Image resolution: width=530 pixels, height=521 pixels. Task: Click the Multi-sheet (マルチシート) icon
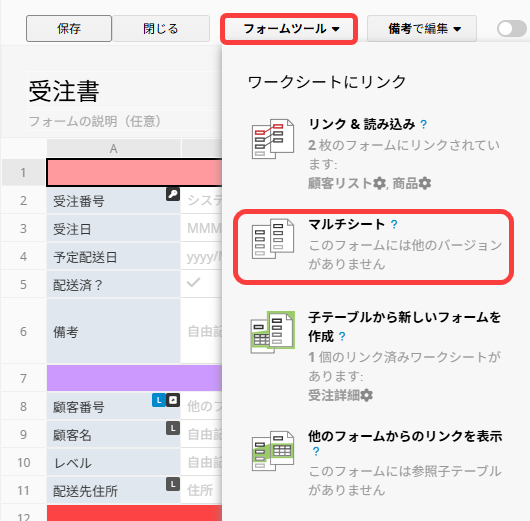[273, 239]
